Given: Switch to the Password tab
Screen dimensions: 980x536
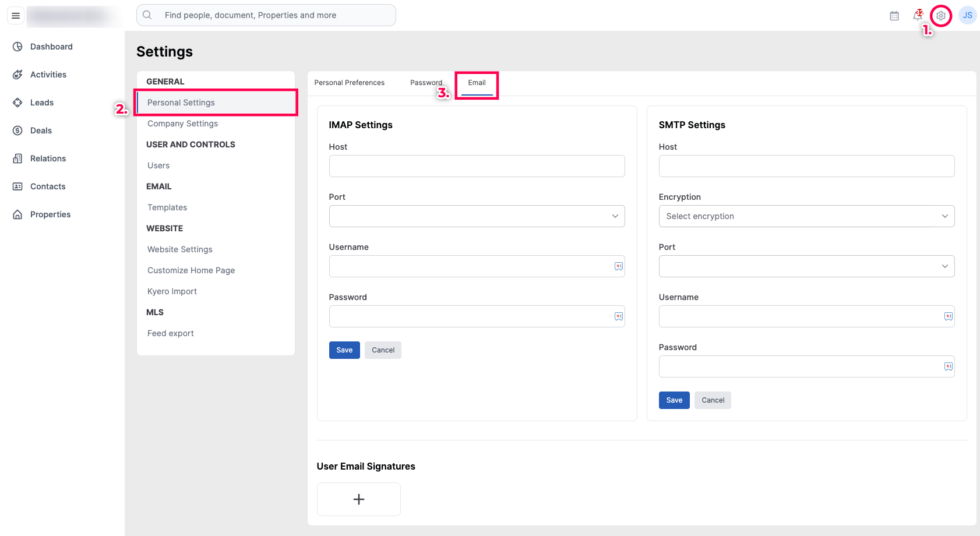Looking at the screenshot, I should click(x=426, y=83).
